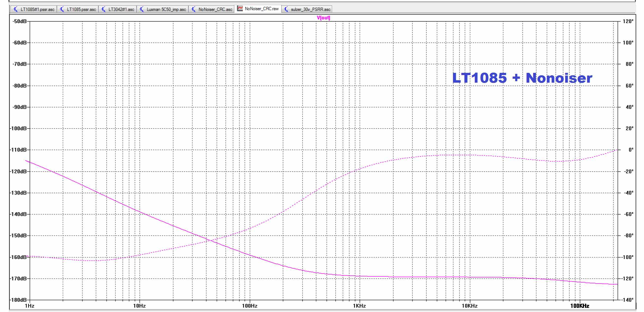Click the LT1085 + Nonoiser plot annotation
Image resolution: width=644 pixels, height=312 pixels.
(x=522, y=78)
